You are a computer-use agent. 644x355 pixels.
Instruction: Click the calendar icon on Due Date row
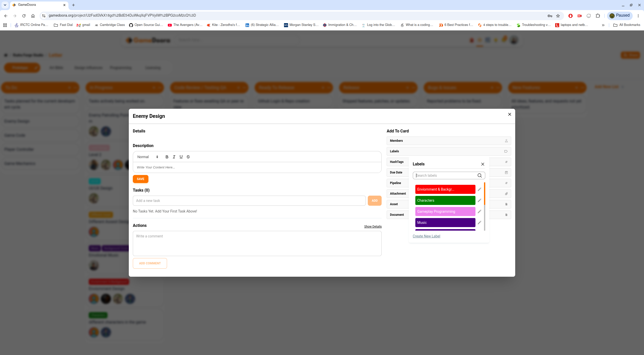tap(506, 172)
